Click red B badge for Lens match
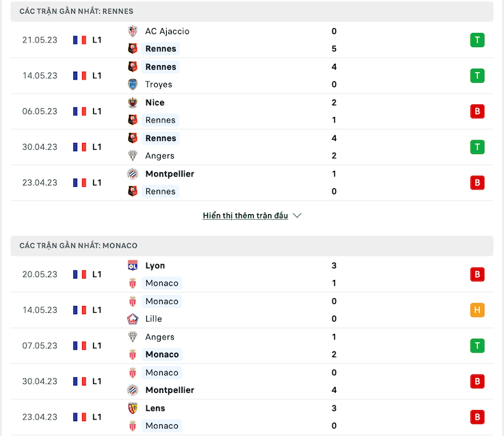 pos(477,417)
